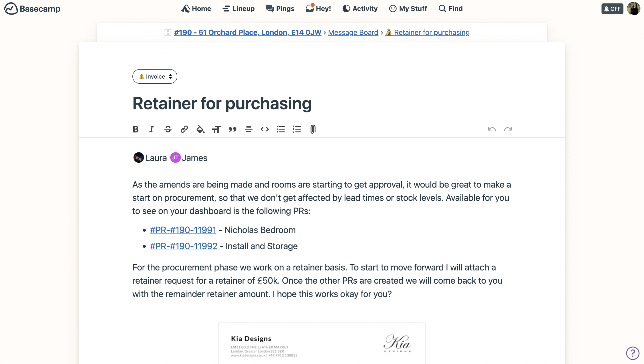Open the Invoice category dropdown
644x364 pixels.
point(155,77)
